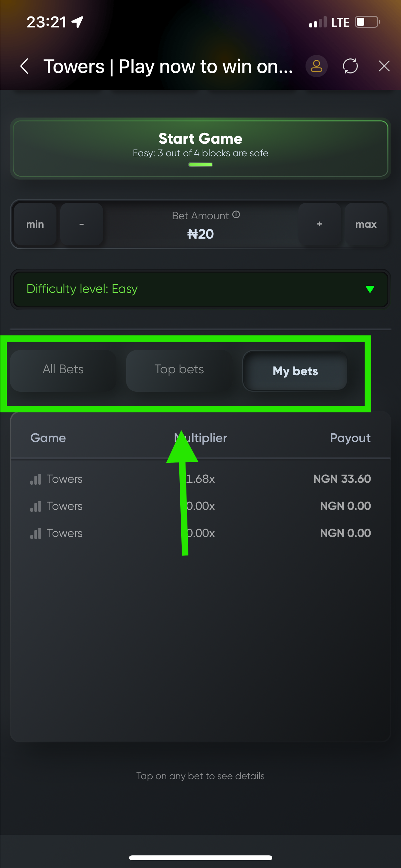This screenshot has width=401, height=868.
Task: Open the user profile icon
Action: 316,66
